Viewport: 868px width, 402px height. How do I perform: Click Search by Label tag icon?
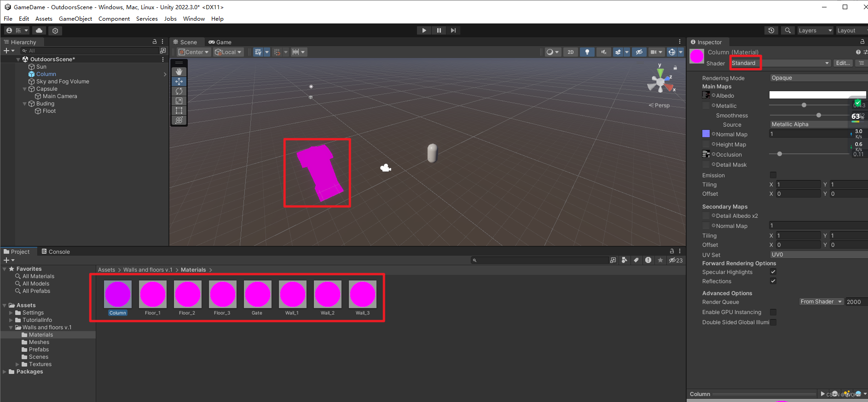point(636,260)
